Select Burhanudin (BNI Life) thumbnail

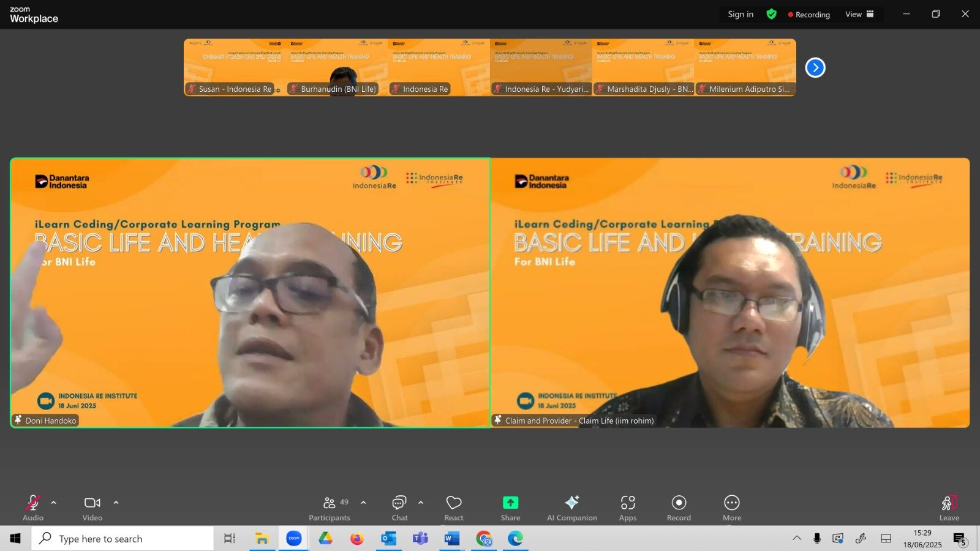[337, 67]
